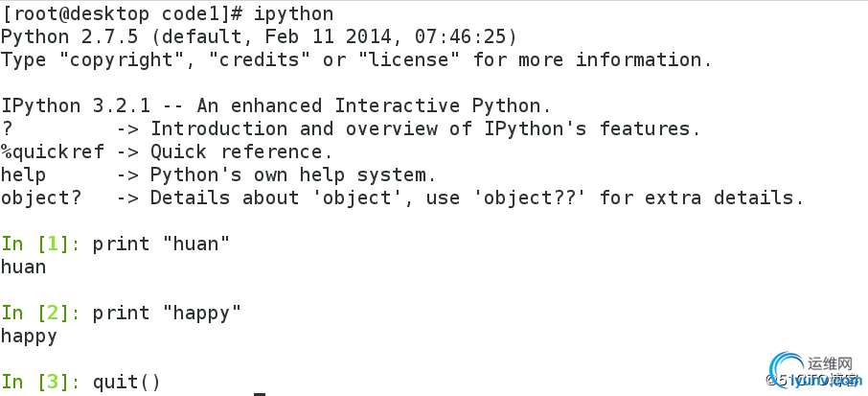Click the "help" entry in the banner
The image size is (868, 396).
coord(23,175)
